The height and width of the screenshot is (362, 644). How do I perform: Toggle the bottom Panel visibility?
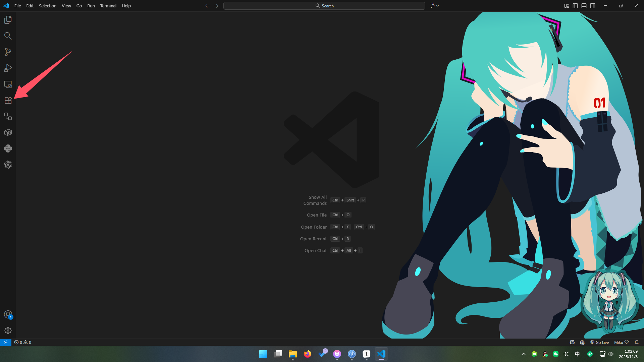(584, 6)
